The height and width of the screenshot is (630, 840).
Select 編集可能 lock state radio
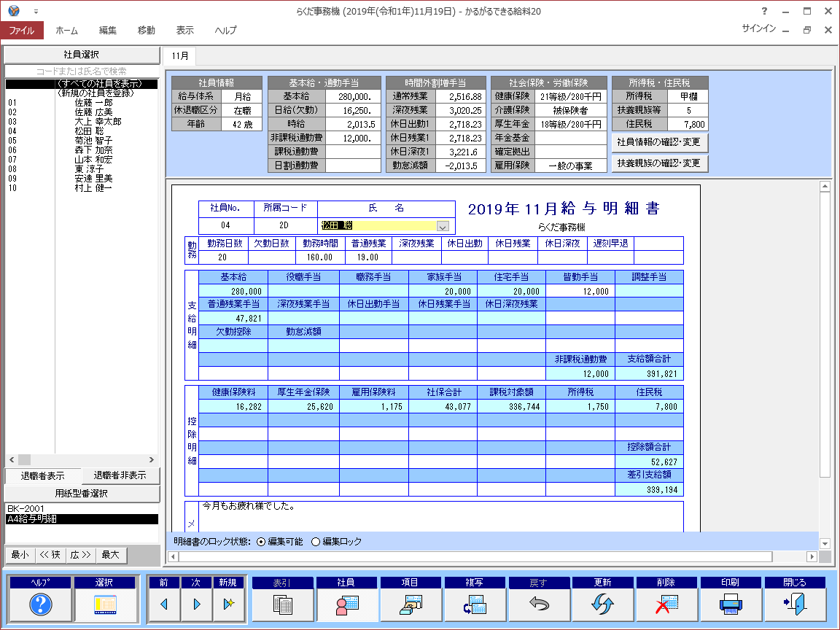pyautogui.click(x=261, y=542)
